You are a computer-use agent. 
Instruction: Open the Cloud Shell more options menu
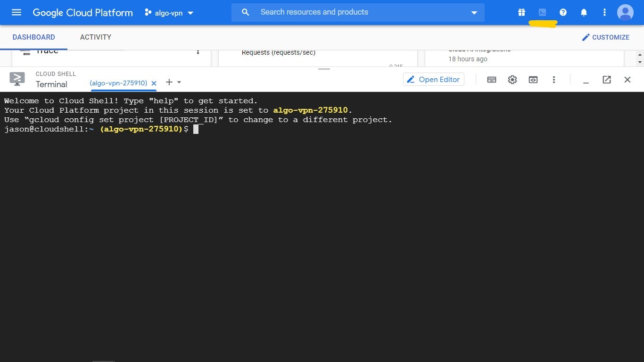click(x=554, y=80)
